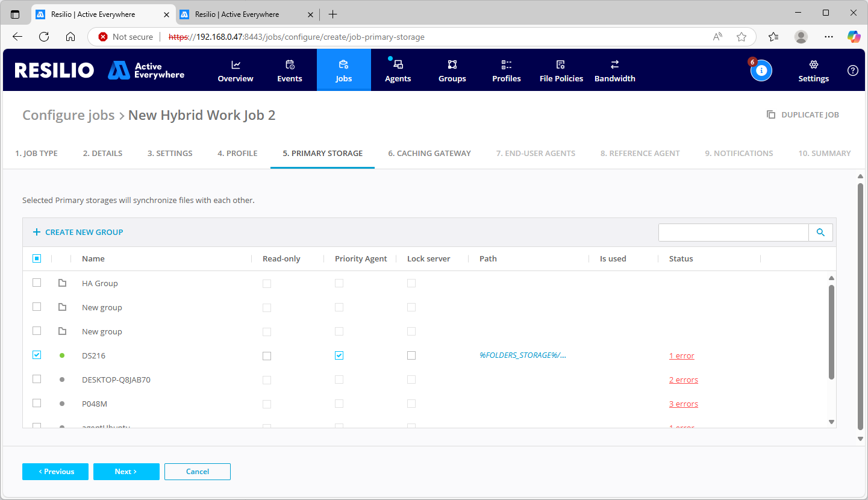868x500 pixels.
Task: Uncheck Priority Agent for DS216
Action: coord(339,355)
